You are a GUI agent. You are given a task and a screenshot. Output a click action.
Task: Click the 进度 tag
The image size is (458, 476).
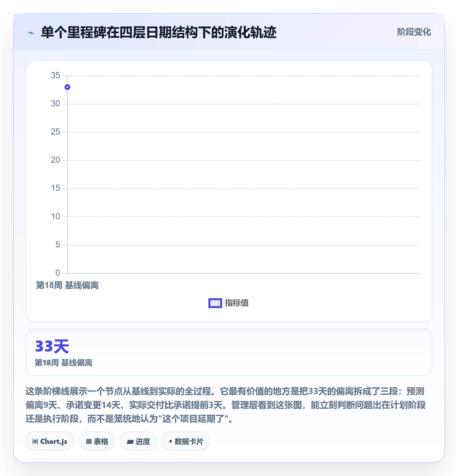tap(138, 441)
